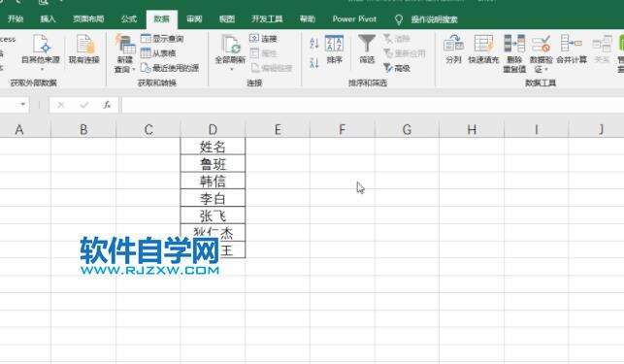Screen dimensions: 624x364
Task: Open the 排序 (Sort) dialog
Action: pos(334,50)
